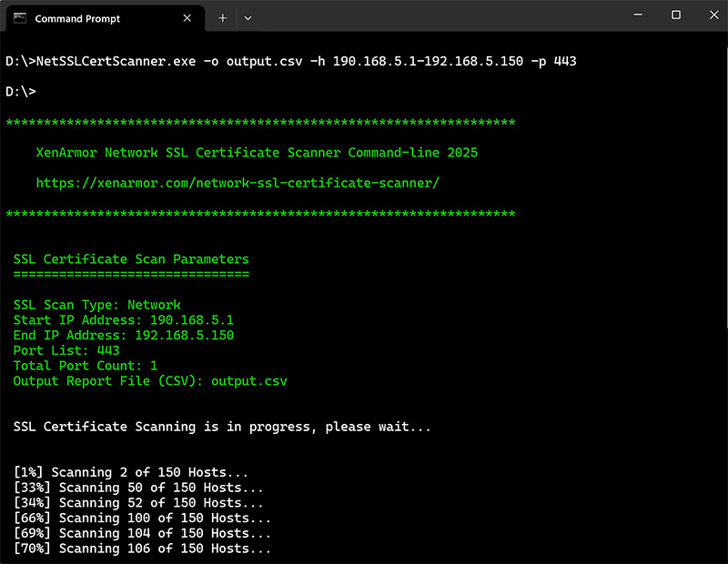Click the '[69%] Scanning 104 of 150 Hosts' line

pyautogui.click(x=142, y=533)
